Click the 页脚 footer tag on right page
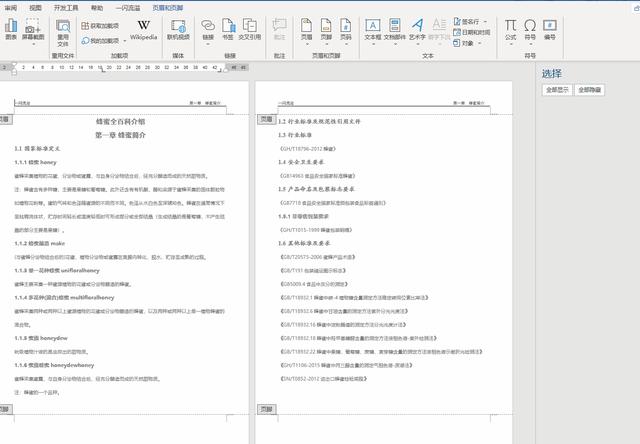 267,409
